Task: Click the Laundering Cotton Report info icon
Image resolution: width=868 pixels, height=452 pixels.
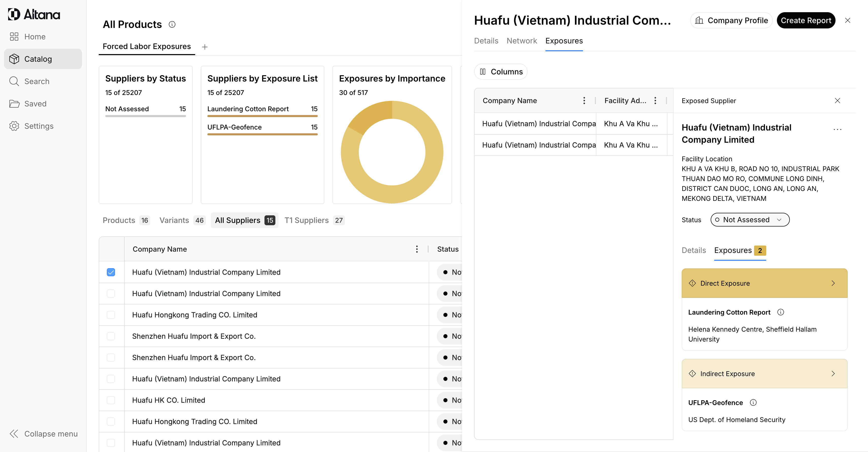Action: tap(780, 312)
